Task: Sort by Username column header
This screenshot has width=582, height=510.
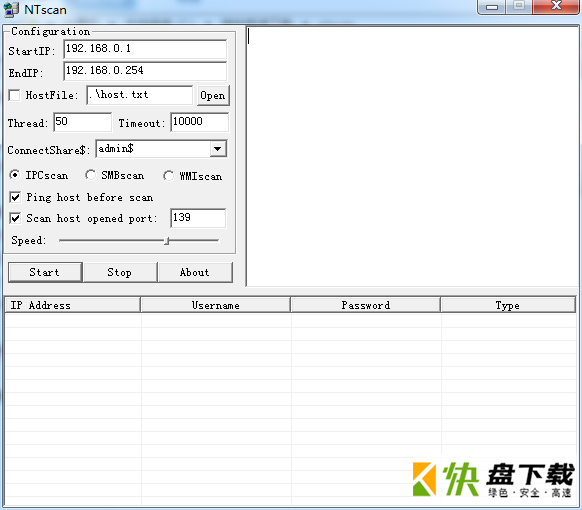Action: point(216,305)
